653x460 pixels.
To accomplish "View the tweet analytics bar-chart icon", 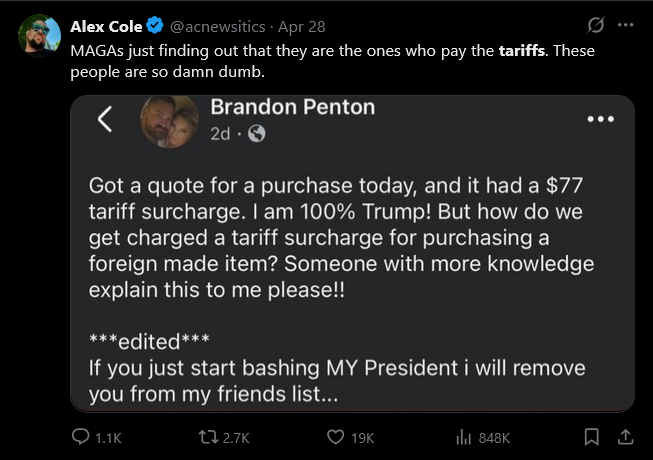I will 464,437.
